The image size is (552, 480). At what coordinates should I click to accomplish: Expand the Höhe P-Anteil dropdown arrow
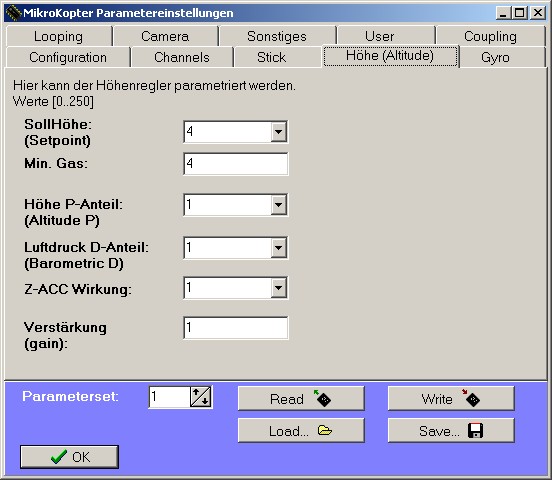pyautogui.click(x=278, y=205)
